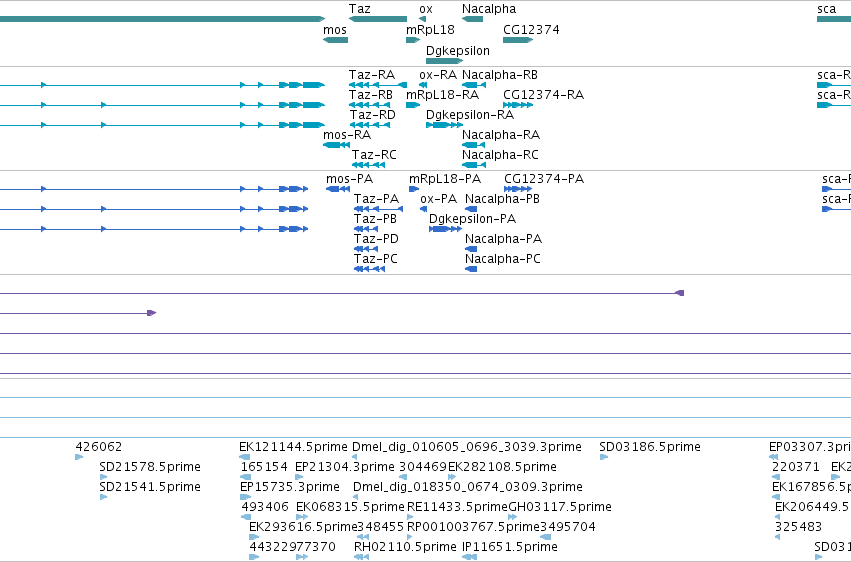Image resolution: width=851 pixels, height=562 pixels.
Task: Click the Nacalpha-PA protein label
Action: [504, 239]
